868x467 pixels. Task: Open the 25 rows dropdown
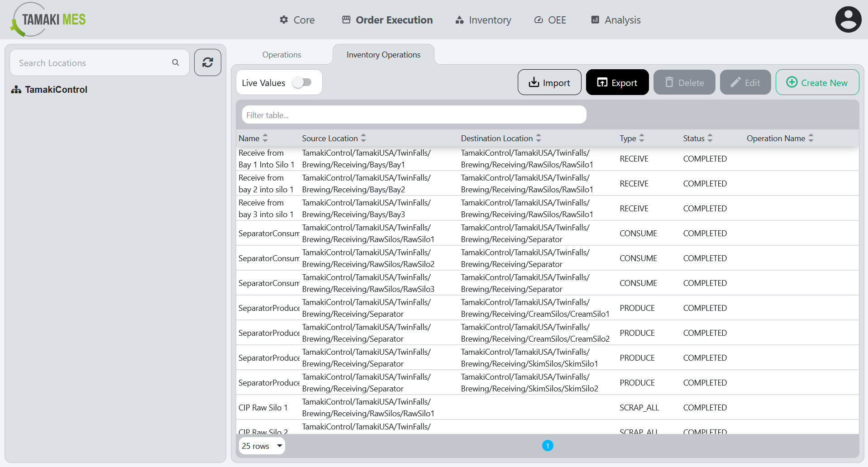(262, 446)
